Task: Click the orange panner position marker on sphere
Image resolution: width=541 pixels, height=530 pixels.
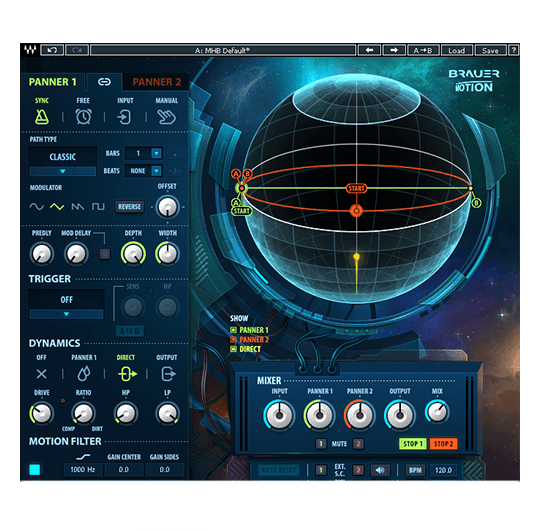Action: click(356, 210)
